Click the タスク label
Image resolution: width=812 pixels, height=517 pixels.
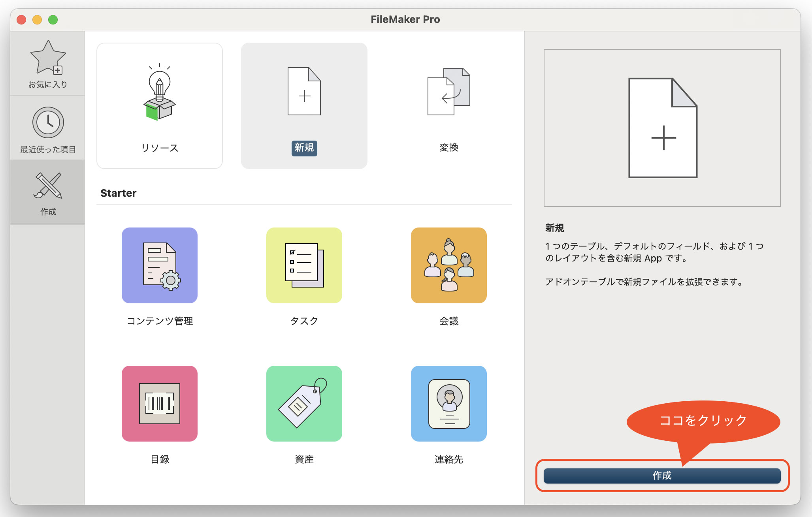pos(304,321)
